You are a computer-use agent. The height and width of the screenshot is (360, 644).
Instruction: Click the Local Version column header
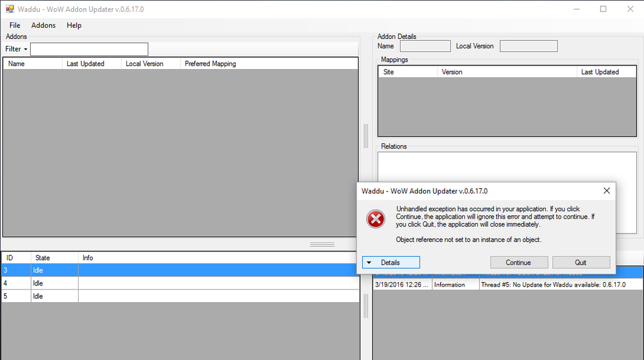151,63
